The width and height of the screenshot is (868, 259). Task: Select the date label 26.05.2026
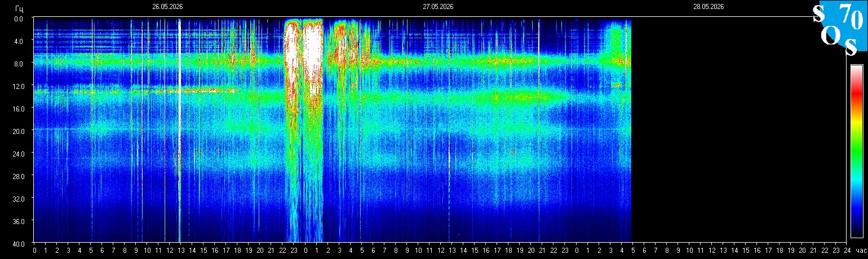tap(167, 7)
